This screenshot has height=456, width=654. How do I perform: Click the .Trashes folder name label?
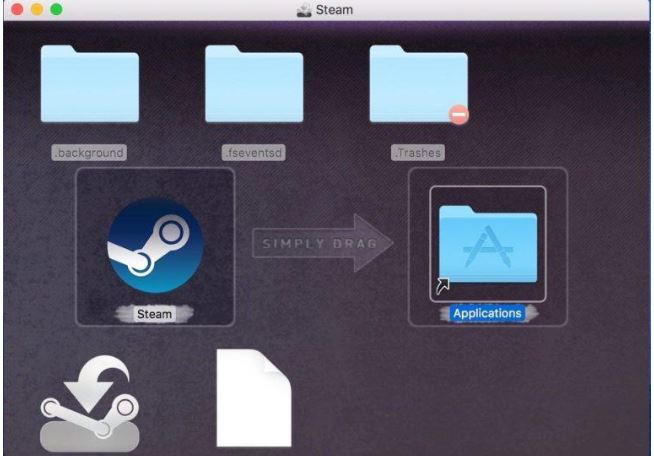click(418, 153)
